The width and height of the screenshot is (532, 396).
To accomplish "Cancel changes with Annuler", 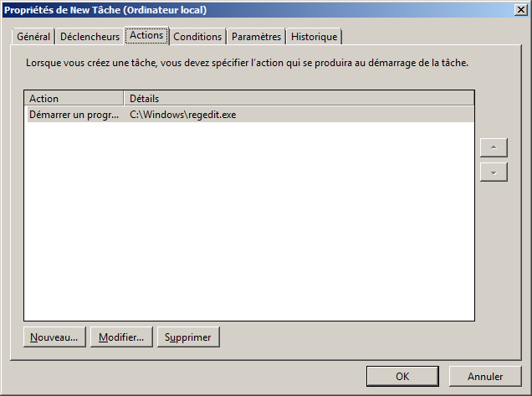I will [485, 376].
